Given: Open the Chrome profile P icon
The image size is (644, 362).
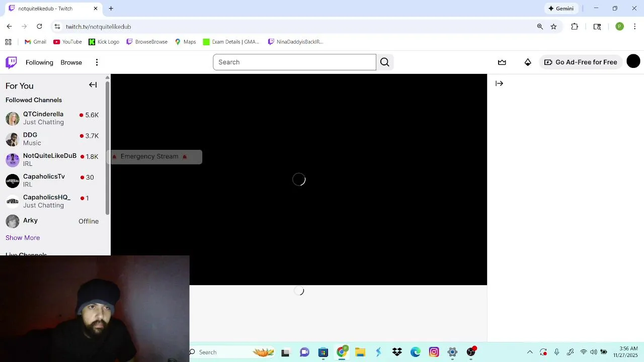Looking at the screenshot, I should click(619, 27).
